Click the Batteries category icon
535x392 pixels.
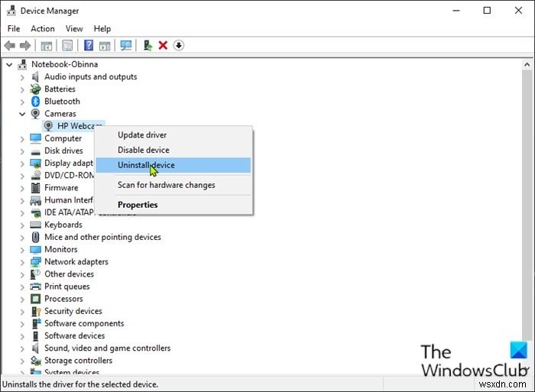click(35, 89)
